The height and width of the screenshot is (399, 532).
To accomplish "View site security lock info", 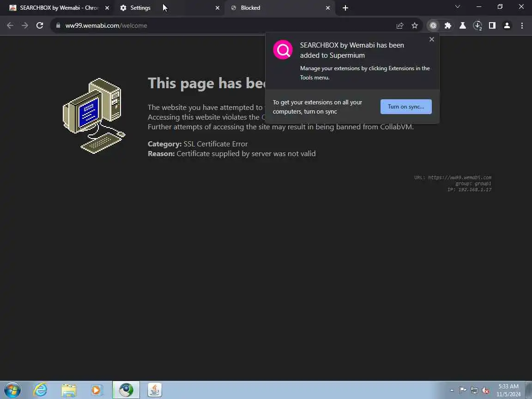I will (58, 25).
